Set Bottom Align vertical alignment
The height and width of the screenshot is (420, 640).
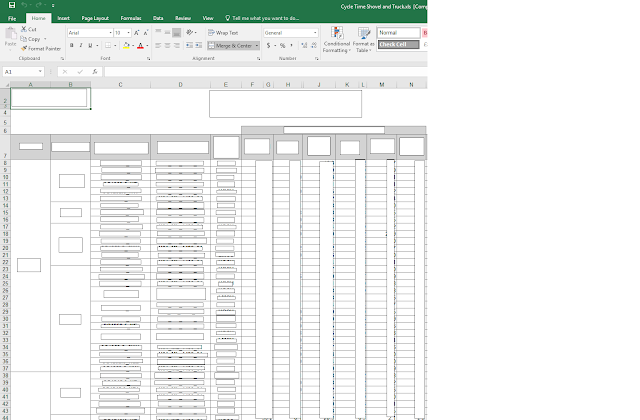(x=176, y=33)
